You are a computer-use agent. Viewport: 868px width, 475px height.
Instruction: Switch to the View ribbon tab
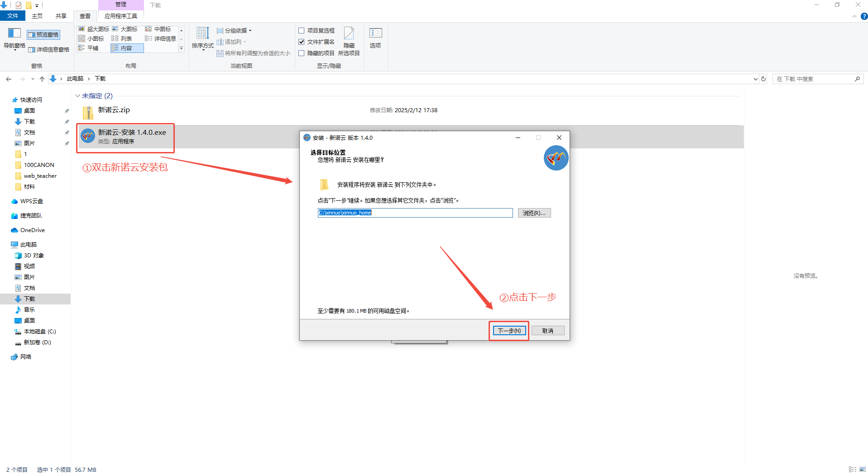[85, 16]
